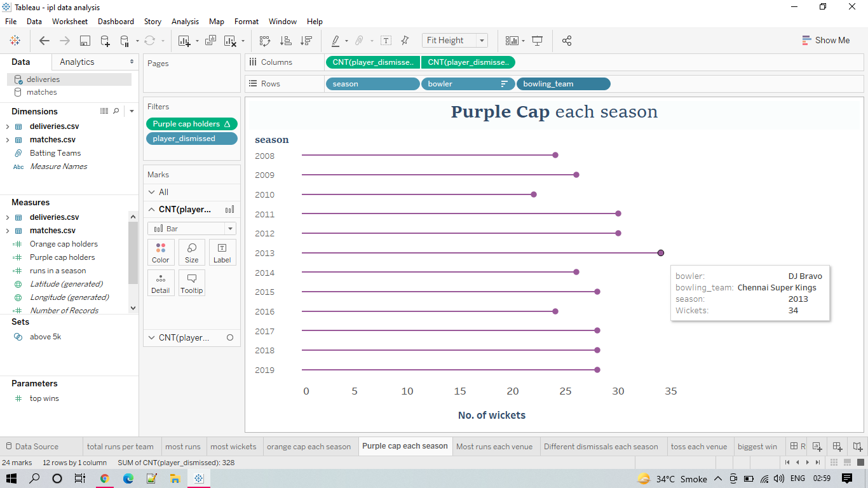Click the Highlight pen icon
Viewport: 868px width, 488px height.
(x=336, y=41)
